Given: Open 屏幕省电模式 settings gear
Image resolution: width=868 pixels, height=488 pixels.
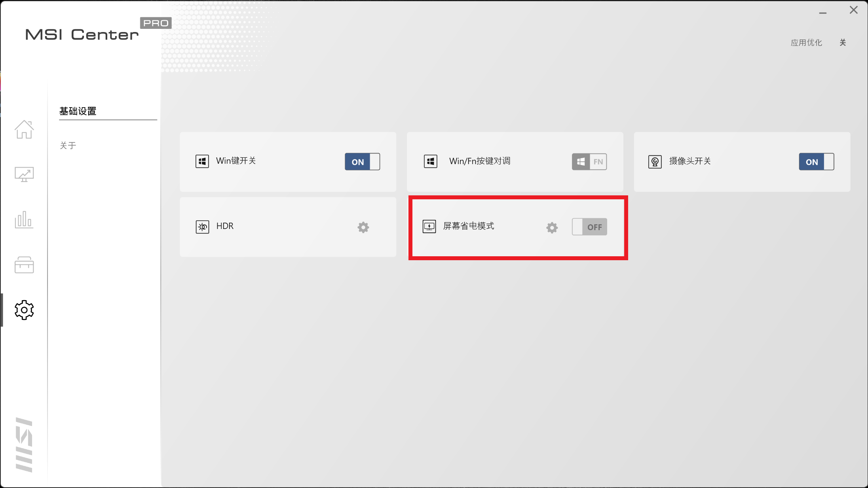Looking at the screenshot, I should coord(552,227).
